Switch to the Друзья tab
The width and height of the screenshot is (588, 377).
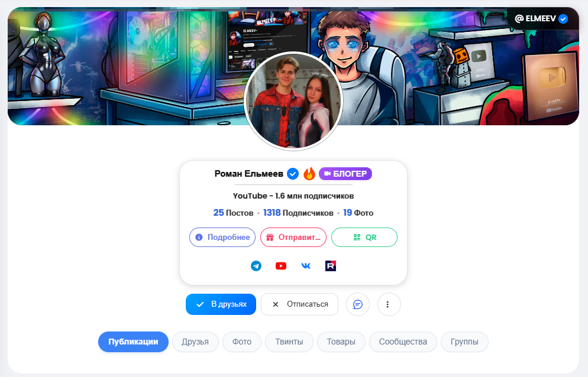tap(195, 342)
